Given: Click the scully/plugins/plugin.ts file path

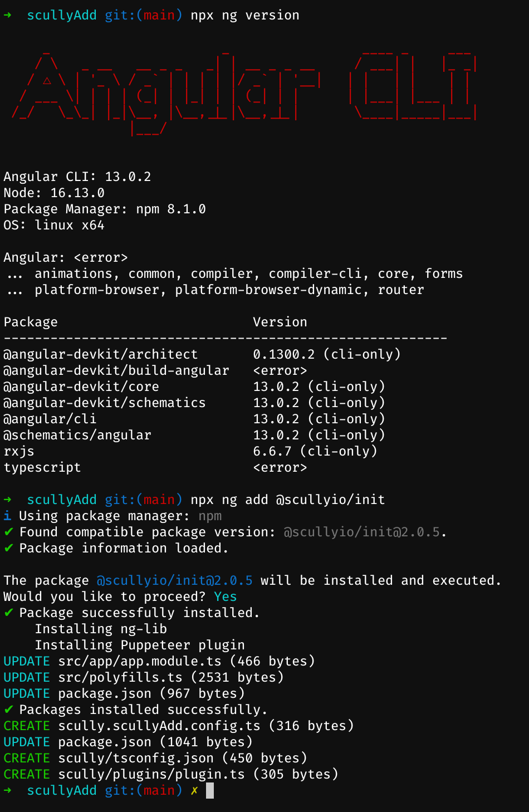Looking at the screenshot, I should [151, 774].
